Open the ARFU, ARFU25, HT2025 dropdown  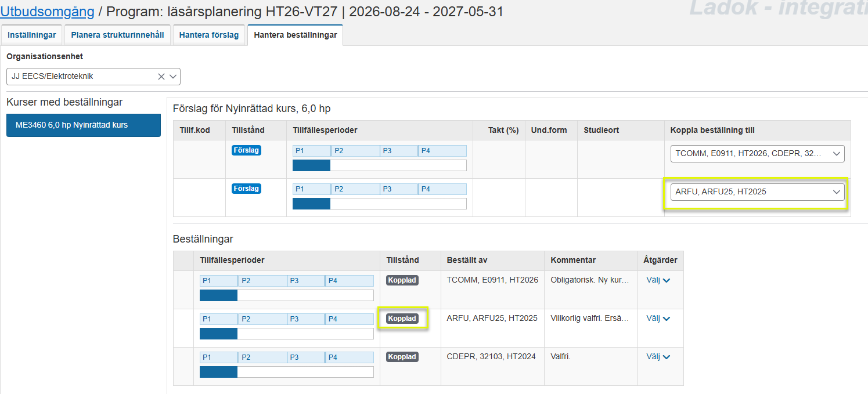(x=757, y=192)
